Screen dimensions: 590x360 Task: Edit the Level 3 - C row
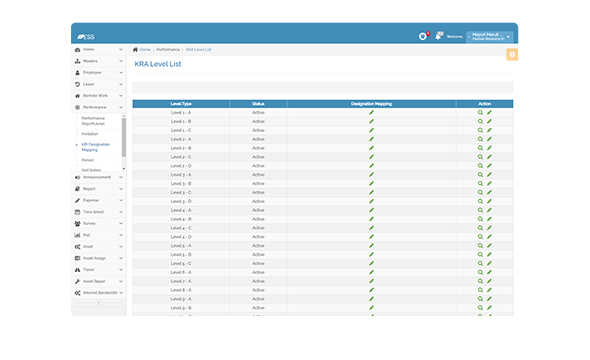(489, 193)
